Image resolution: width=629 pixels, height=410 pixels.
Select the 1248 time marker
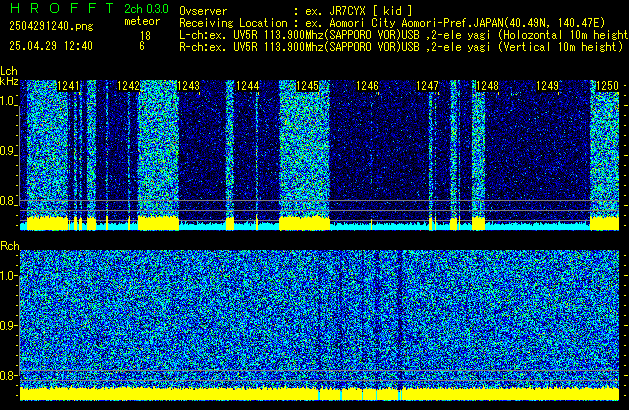487,86
